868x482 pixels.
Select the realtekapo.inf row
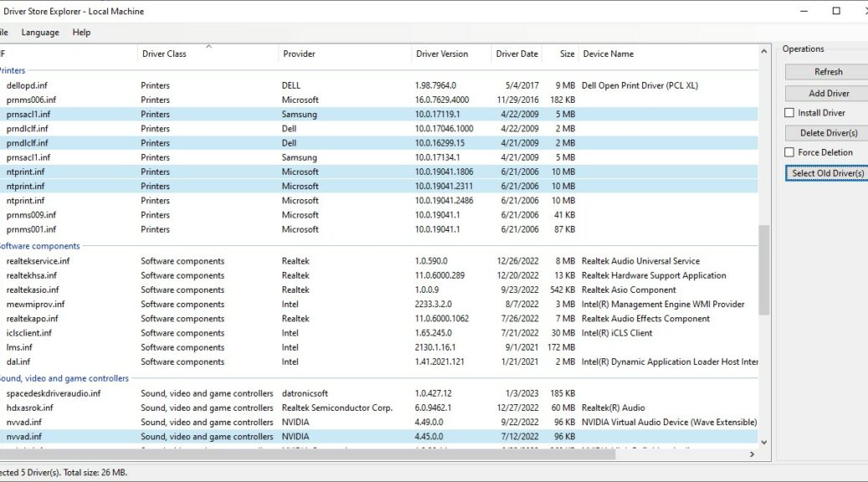coord(379,319)
